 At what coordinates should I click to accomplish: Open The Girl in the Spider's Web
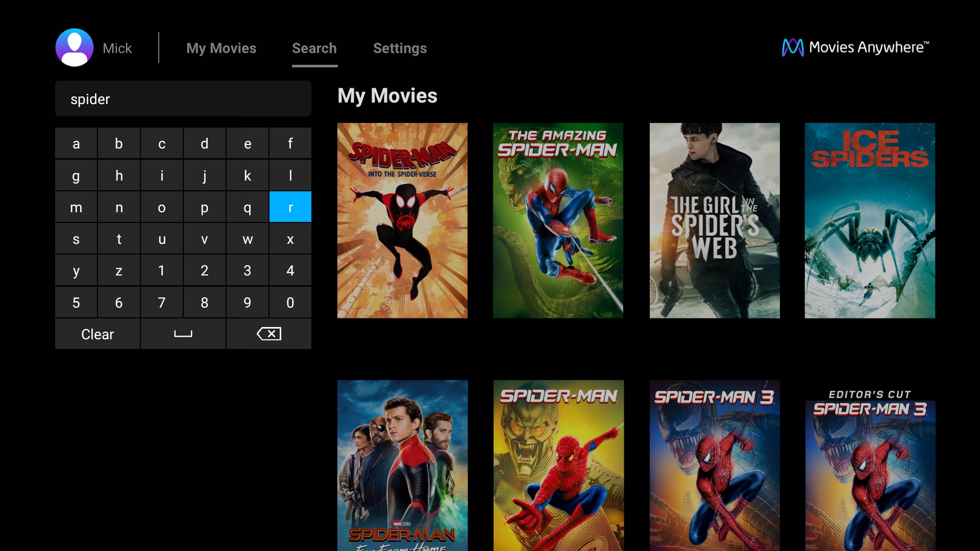click(x=714, y=220)
